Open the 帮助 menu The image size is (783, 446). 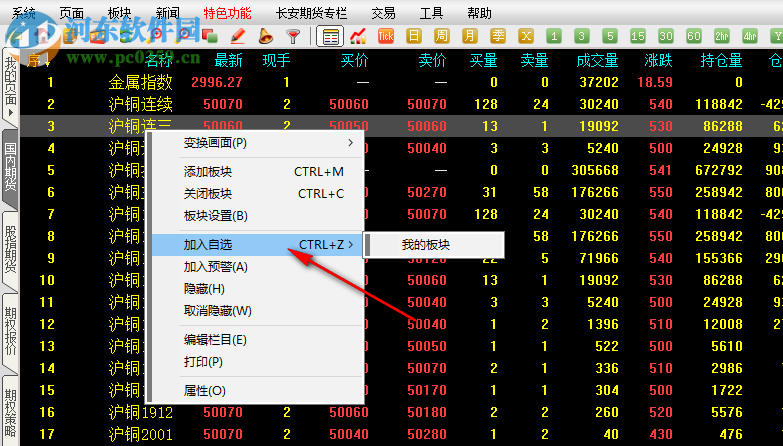coord(479,13)
